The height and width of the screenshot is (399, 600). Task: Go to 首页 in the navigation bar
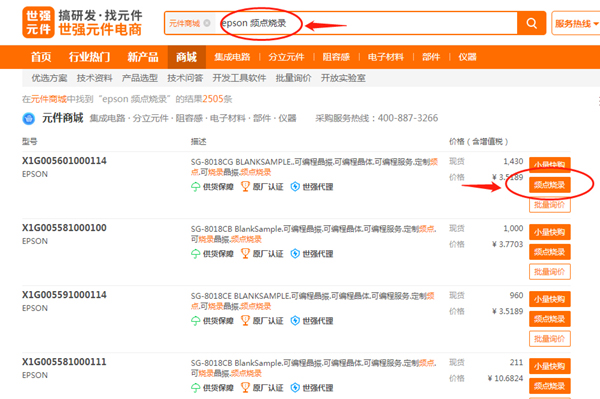[41, 57]
